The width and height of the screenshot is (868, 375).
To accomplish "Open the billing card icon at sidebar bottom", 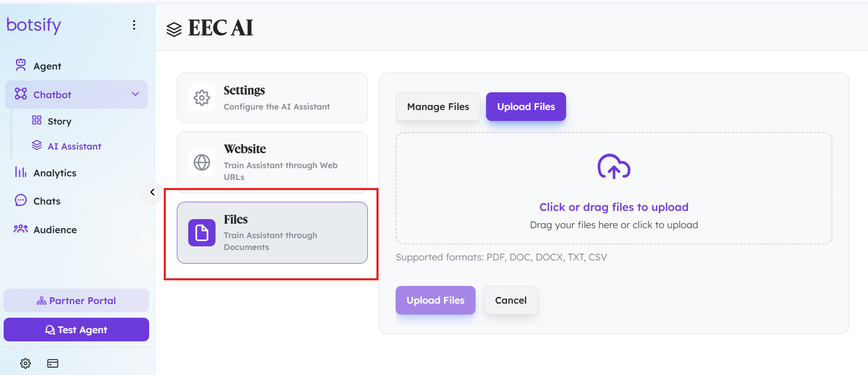I will pyautogui.click(x=53, y=363).
